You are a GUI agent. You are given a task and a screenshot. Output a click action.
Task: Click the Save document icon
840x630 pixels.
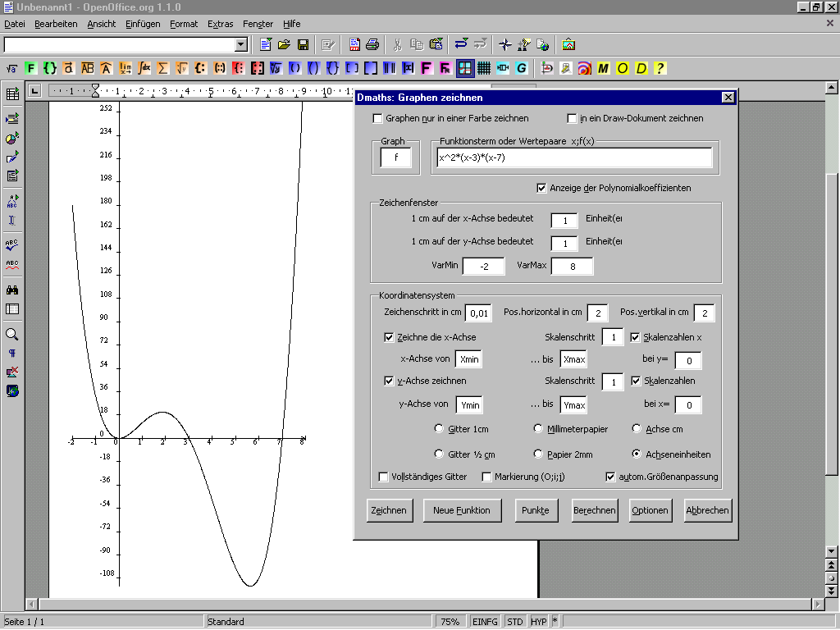[x=303, y=44]
